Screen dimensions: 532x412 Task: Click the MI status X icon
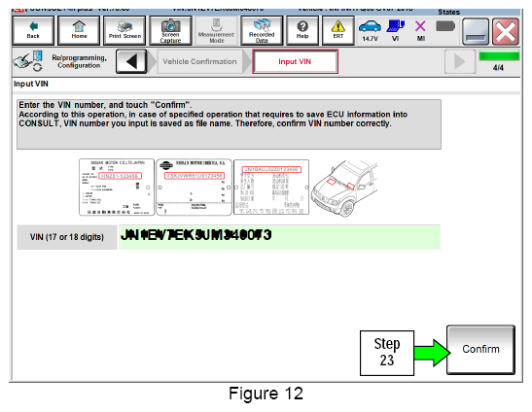421,30
